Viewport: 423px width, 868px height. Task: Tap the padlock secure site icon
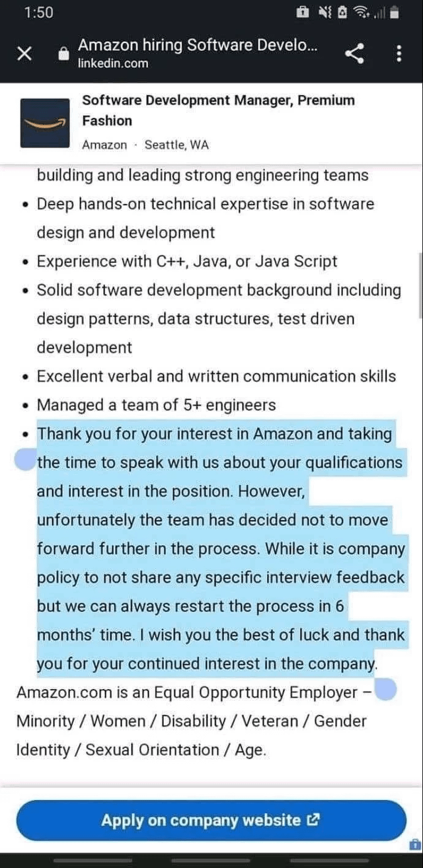[63, 55]
